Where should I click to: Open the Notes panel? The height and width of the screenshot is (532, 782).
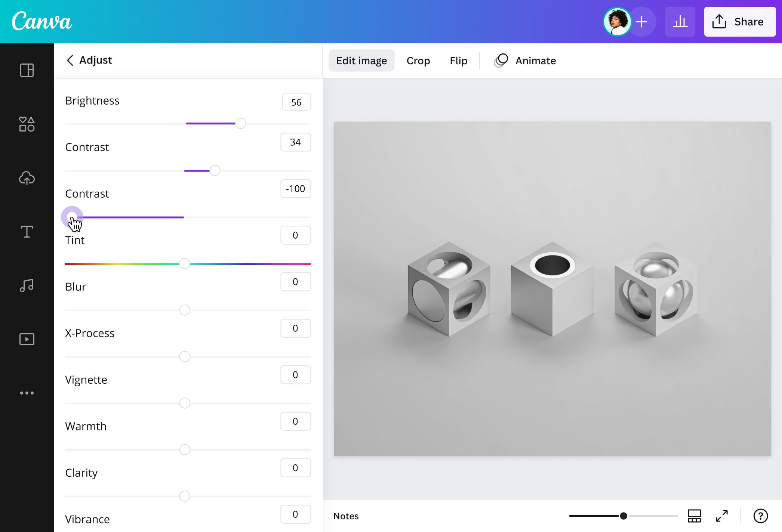point(345,516)
